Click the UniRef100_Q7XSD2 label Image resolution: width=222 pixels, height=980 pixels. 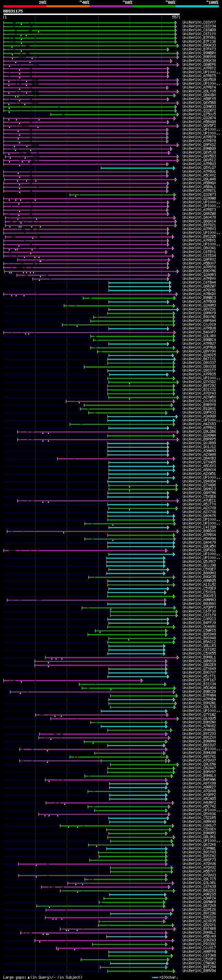pyautogui.click(x=199, y=382)
